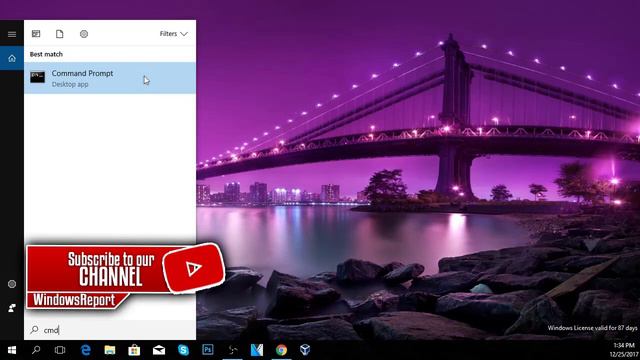Click the YouTube play button on subscribe banner
Screen dimensions: 640x360
coord(193,268)
